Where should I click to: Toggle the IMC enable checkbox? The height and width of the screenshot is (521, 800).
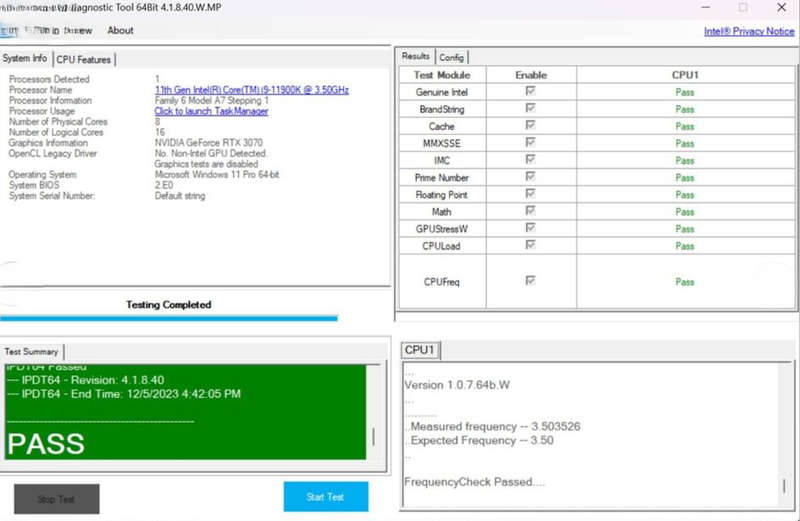[x=530, y=159]
